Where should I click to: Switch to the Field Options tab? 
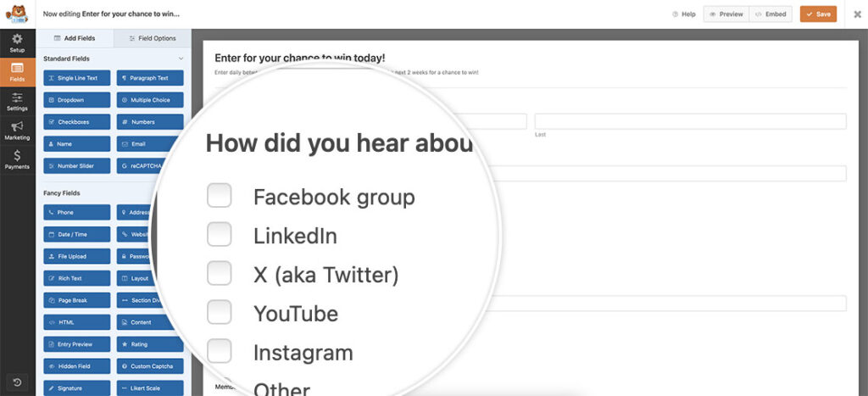pos(153,38)
